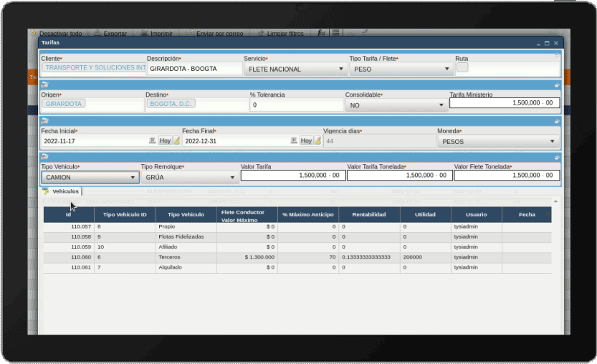Click the section icon above Fecha Inicial
The image size is (597, 364).
tap(44, 121)
